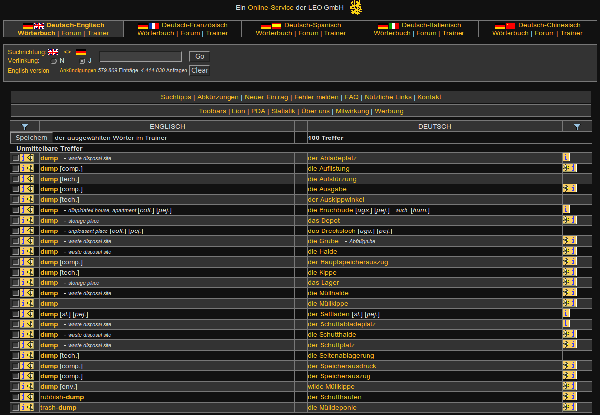Viewport: 600px width, 415px height.
Task: Click into the search text field
Action: (141, 56)
